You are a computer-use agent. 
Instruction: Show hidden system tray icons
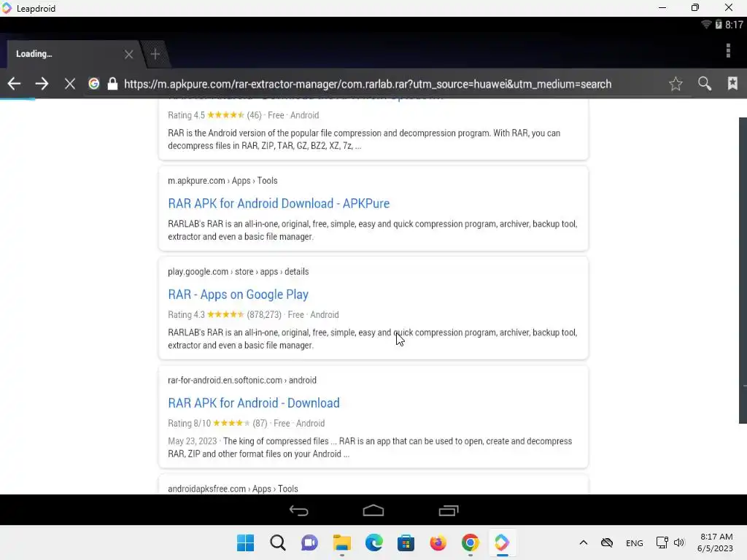click(583, 542)
